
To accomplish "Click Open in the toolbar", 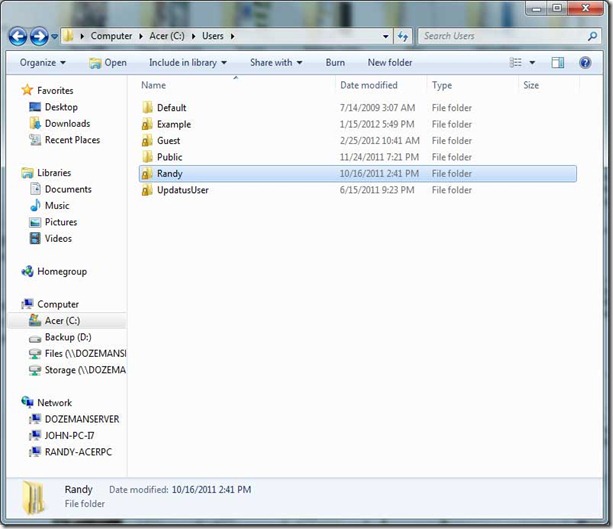I will [108, 63].
